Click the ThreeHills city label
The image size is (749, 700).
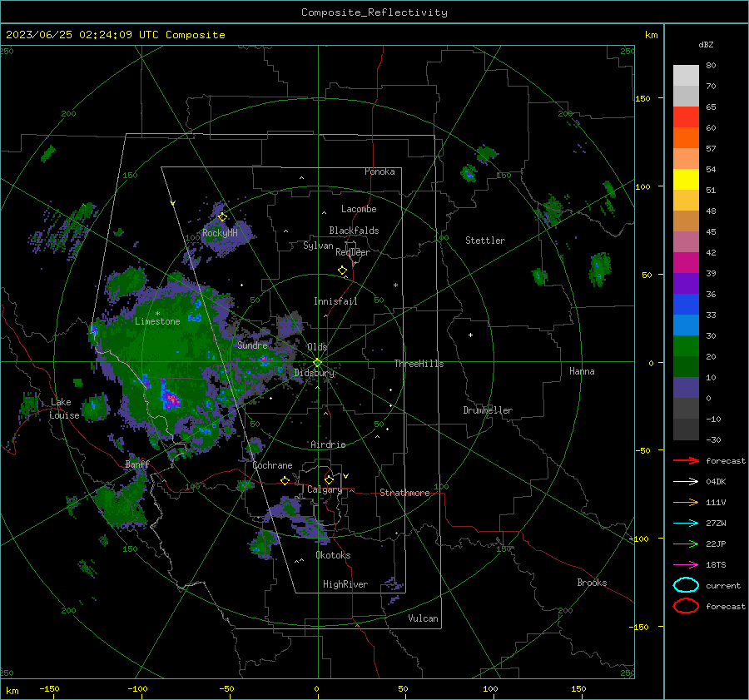click(419, 364)
